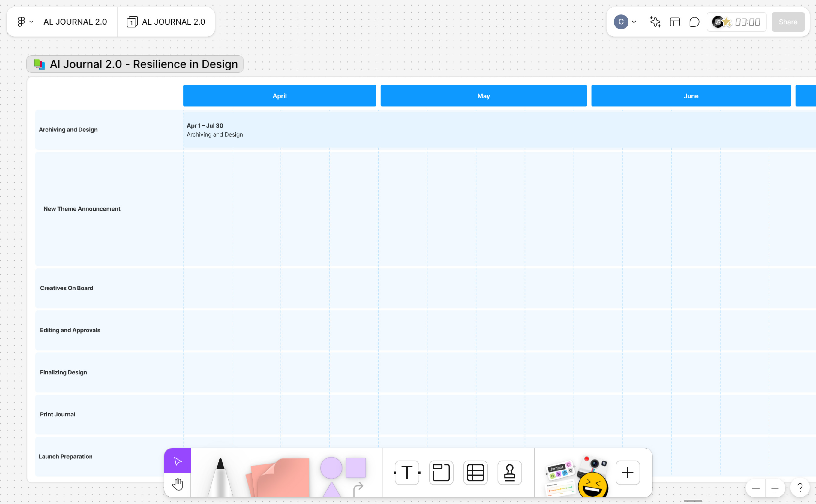The height and width of the screenshot is (504, 816).
Task: Pick the Marker pen tool
Action: [220, 477]
